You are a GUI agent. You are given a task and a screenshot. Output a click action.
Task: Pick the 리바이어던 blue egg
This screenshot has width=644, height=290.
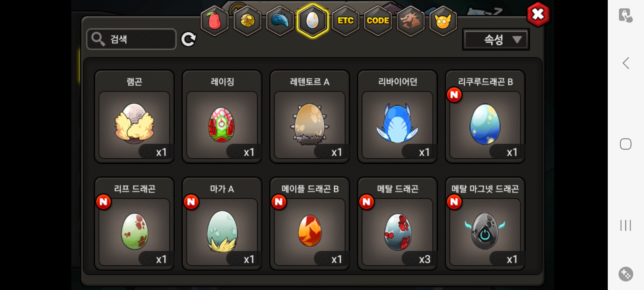(x=398, y=117)
